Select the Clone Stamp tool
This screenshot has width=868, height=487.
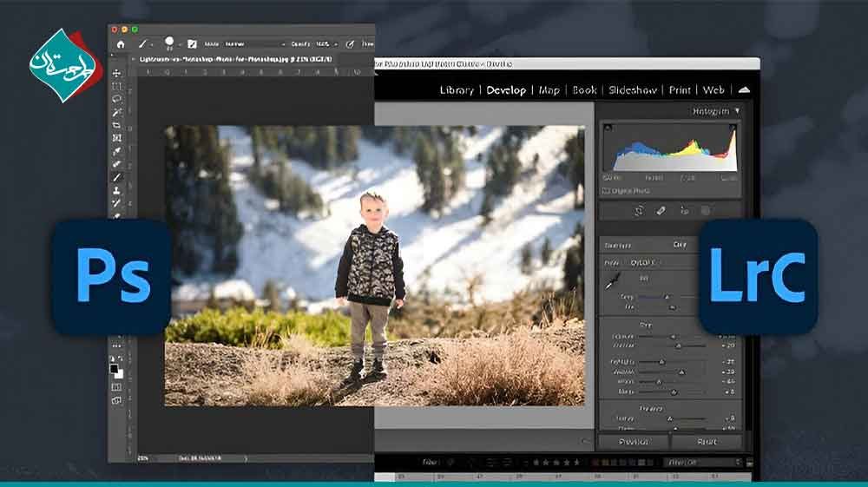116,190
